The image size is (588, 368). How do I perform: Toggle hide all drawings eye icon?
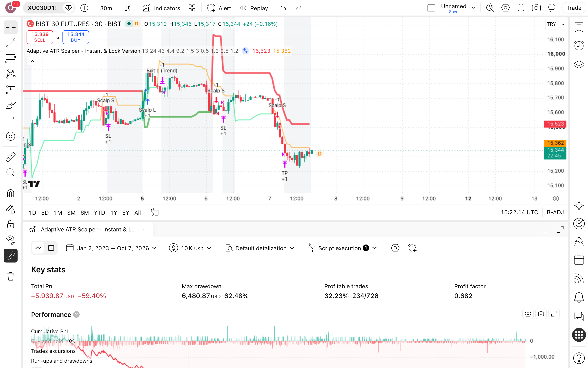tap(10, 240)
